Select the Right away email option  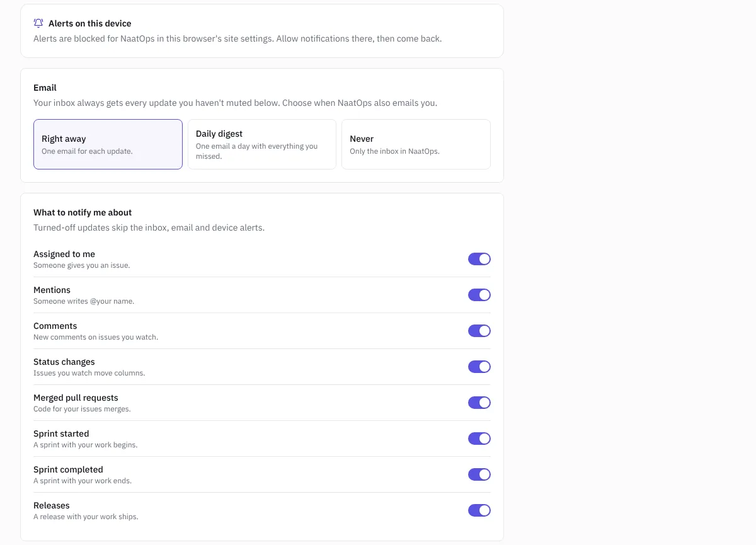pyautogui.click(x=108, y=144)
